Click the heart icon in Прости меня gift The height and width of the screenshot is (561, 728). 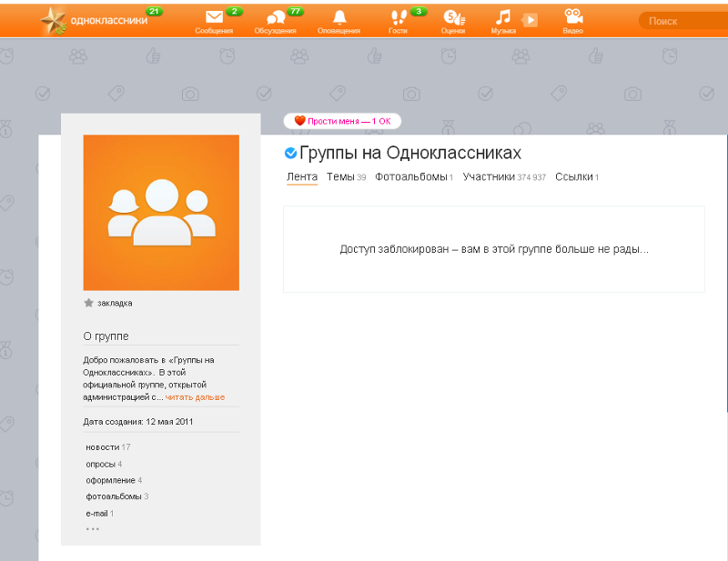[x=300, y=121]
